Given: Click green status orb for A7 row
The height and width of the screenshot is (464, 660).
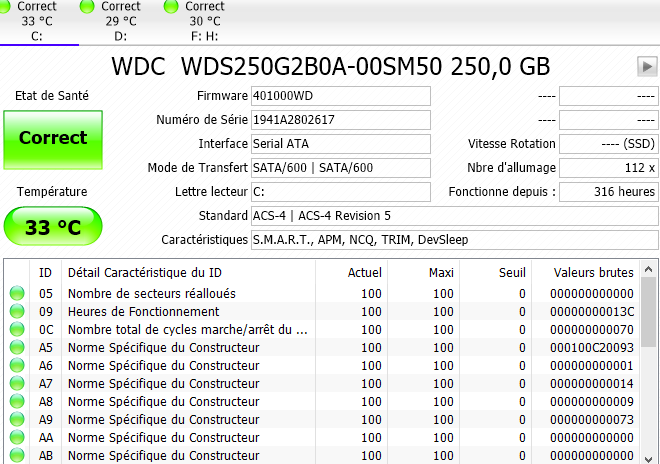Looking at the screenshot, I should click(18, 384).
